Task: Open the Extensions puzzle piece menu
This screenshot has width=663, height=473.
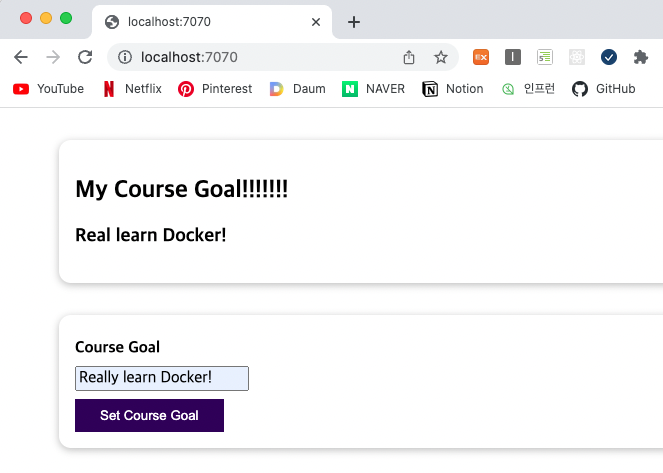Action: (x=641, y=57)
